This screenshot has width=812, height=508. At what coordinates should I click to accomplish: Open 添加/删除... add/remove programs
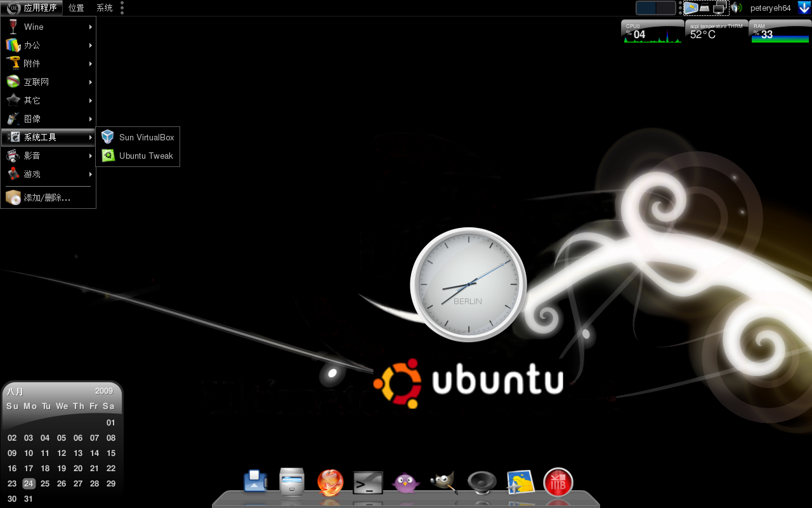(48, 197)
